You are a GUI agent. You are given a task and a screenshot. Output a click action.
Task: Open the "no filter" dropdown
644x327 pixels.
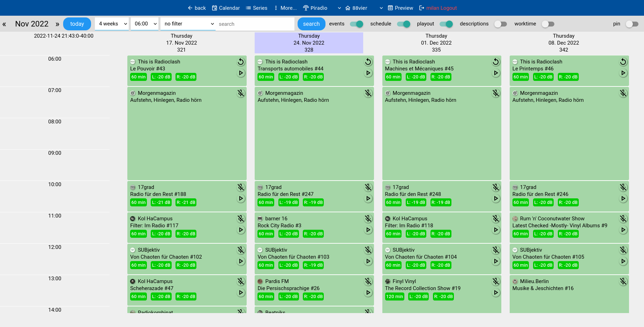pyautogui.click(x=188, y=24)
